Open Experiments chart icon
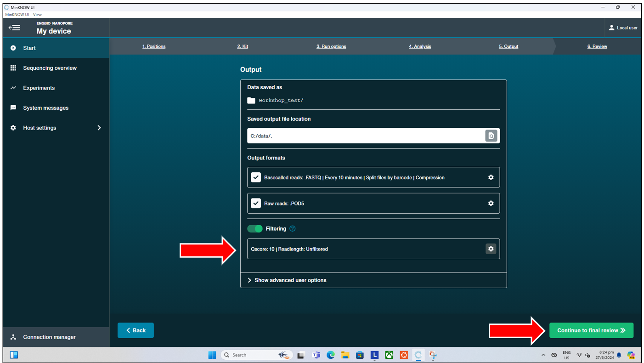Viewport: 644px width, 363px height. click(x=13, y=88)
